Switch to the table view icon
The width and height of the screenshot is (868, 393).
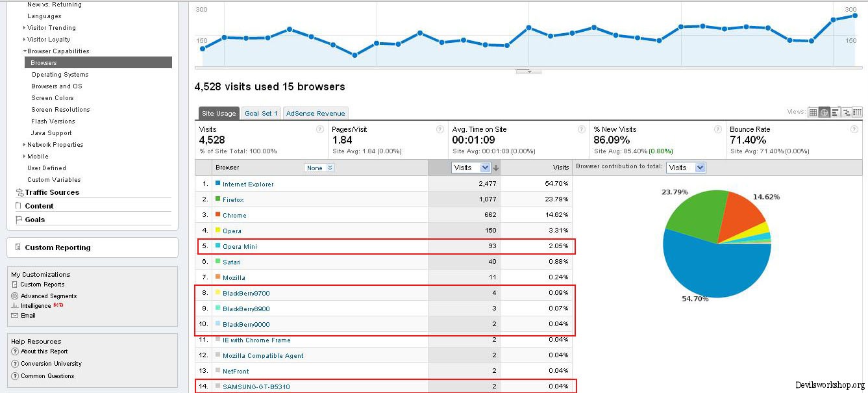coord(813,112)
